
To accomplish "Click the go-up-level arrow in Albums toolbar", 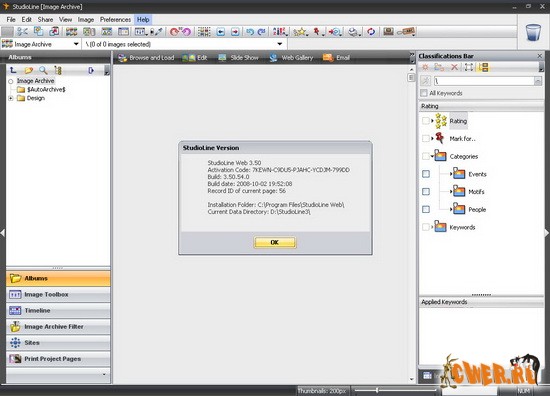I will coord(13,70).
